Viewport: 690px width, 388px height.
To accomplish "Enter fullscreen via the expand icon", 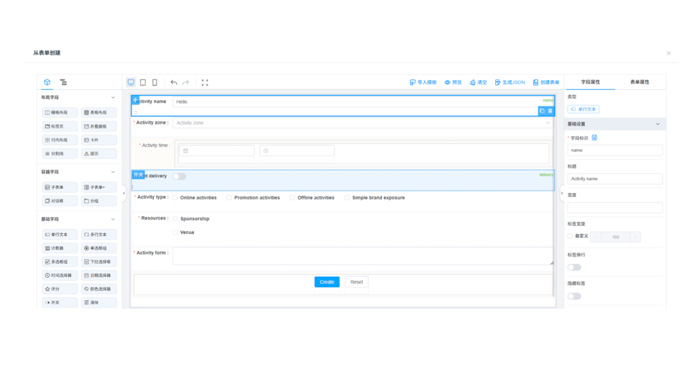I will [205, 82].
